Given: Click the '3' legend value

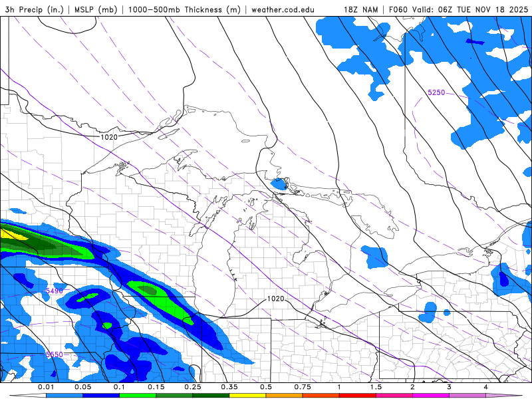Looking at the screenshot, I should point(450,387).
